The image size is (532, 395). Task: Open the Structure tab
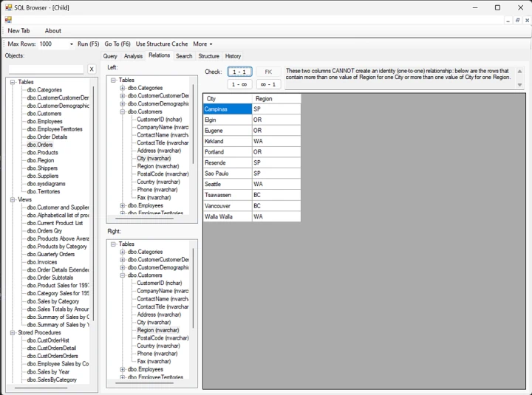tap(208, 56)
